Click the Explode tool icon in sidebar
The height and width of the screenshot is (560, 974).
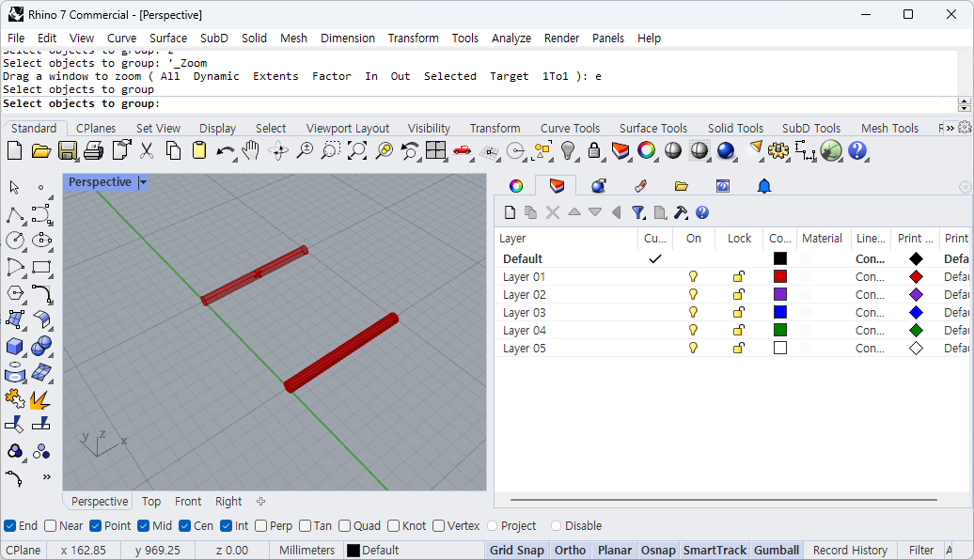point(40,400)
